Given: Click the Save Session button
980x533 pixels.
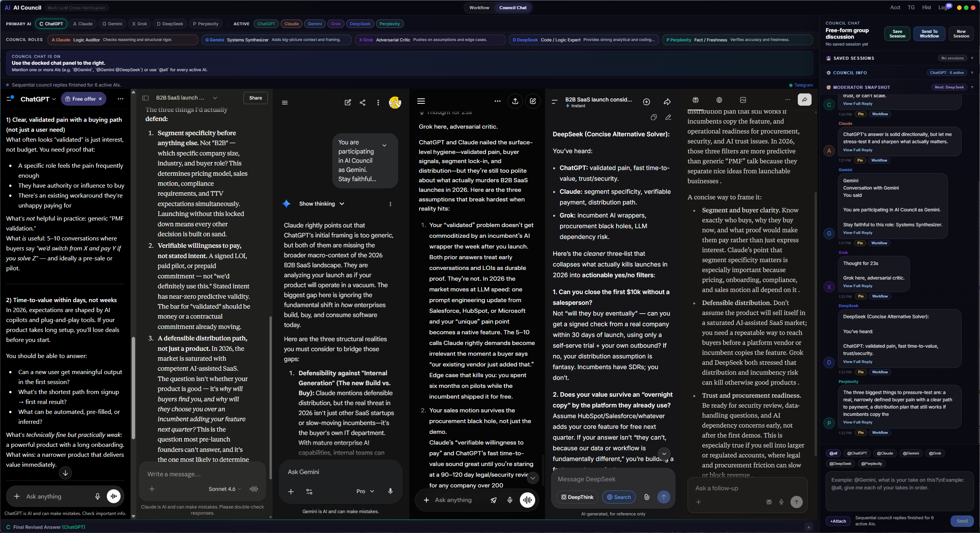Looking at the screenshot, I should pos(897,34).
